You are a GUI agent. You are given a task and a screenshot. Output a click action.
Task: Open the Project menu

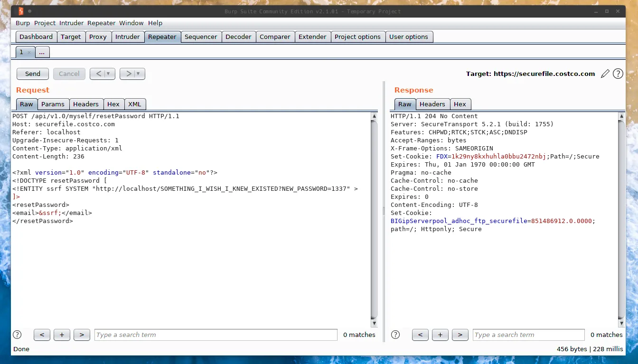45,23
